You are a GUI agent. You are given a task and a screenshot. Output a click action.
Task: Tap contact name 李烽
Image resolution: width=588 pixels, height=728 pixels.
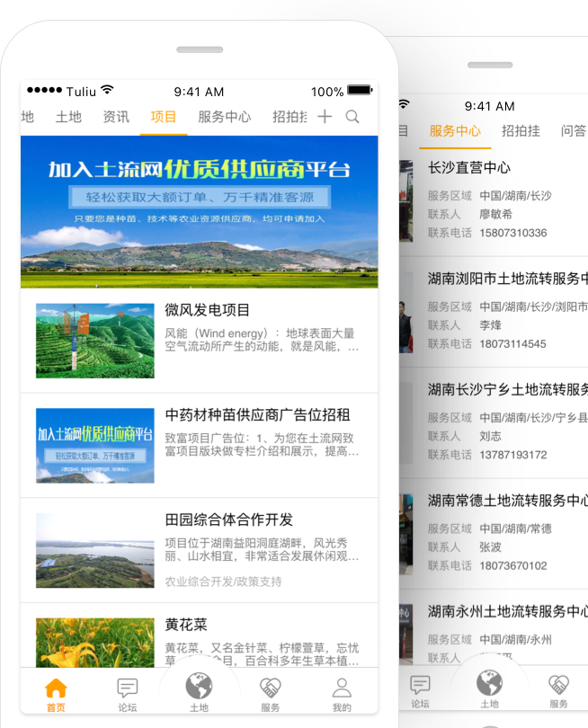491,325
